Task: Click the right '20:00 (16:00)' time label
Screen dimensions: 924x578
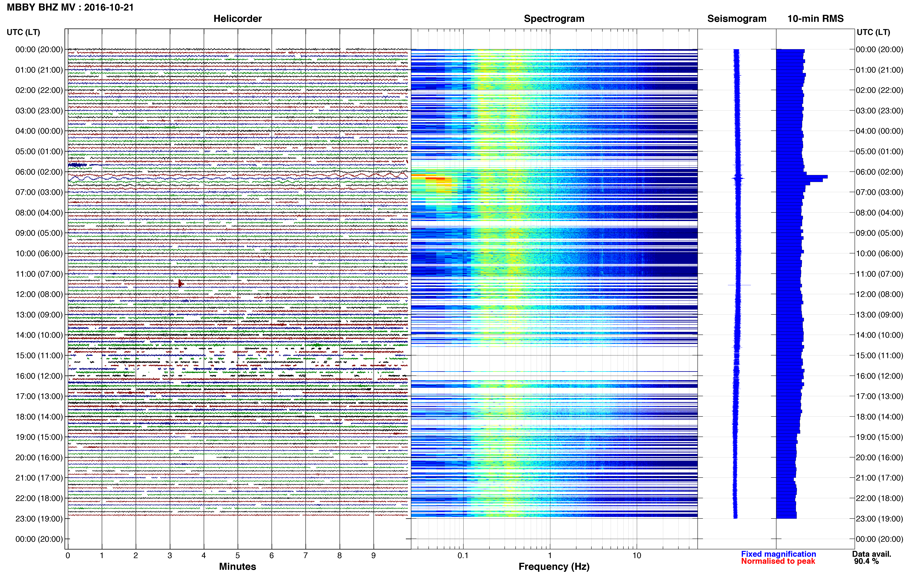Action: point(879,458)
